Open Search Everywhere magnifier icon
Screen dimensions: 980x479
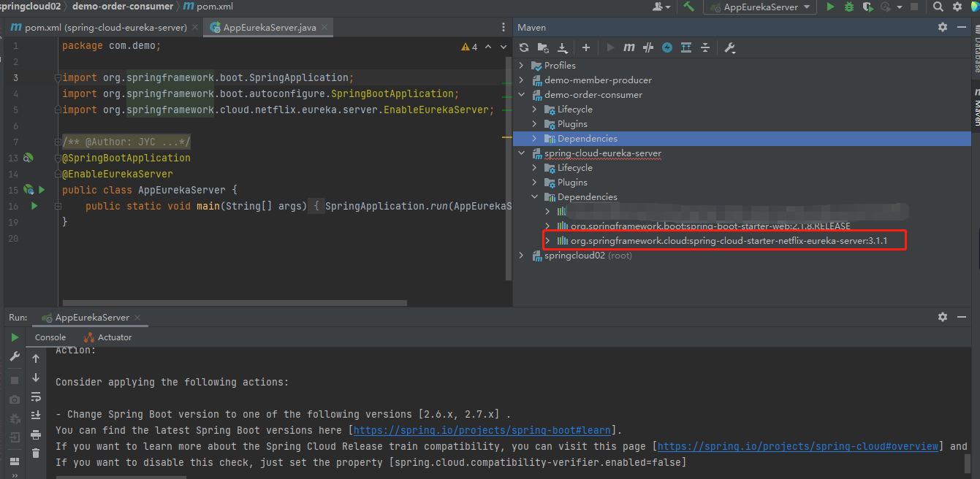[x=938, y=7]
